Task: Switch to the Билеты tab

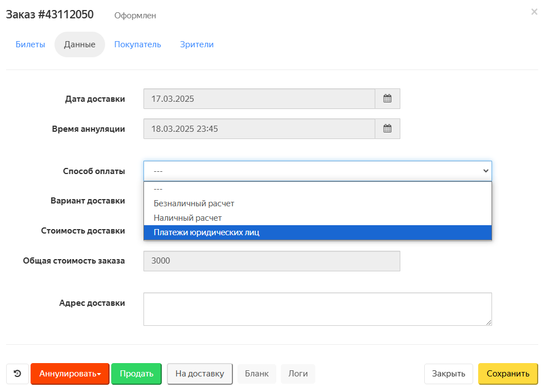Action: 30,44
